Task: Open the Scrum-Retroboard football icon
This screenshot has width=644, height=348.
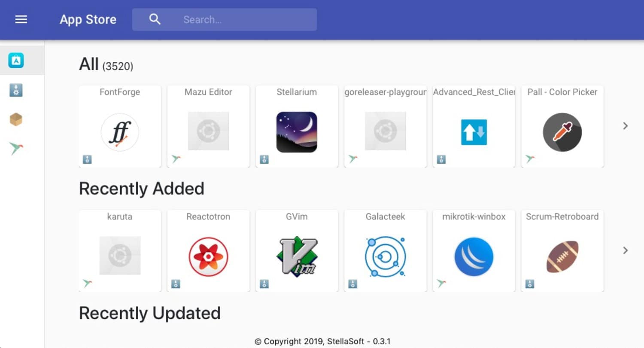Action: pyautogui.click(x=562, y=256)
